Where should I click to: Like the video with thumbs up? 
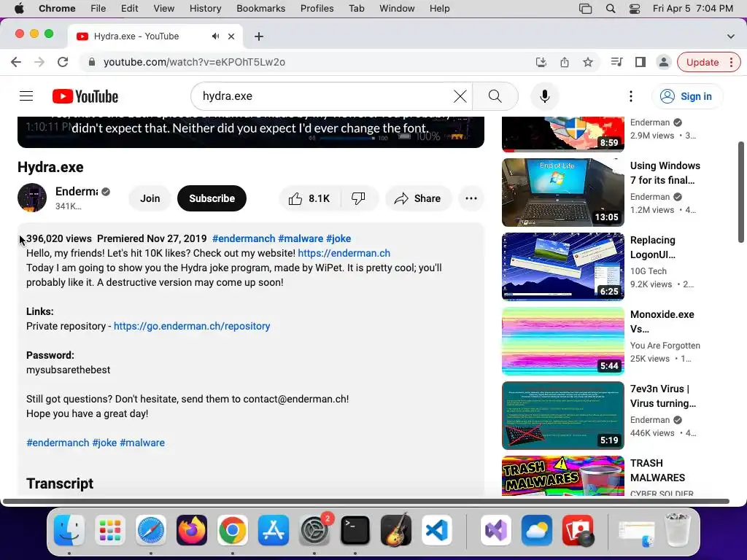coord(309,198)
